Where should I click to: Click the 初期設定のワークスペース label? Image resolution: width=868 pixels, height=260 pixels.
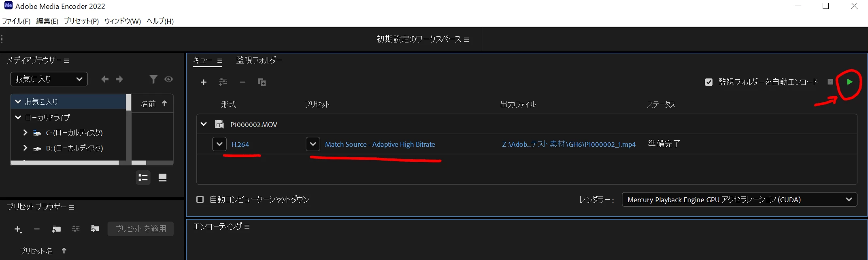[419, 39]
